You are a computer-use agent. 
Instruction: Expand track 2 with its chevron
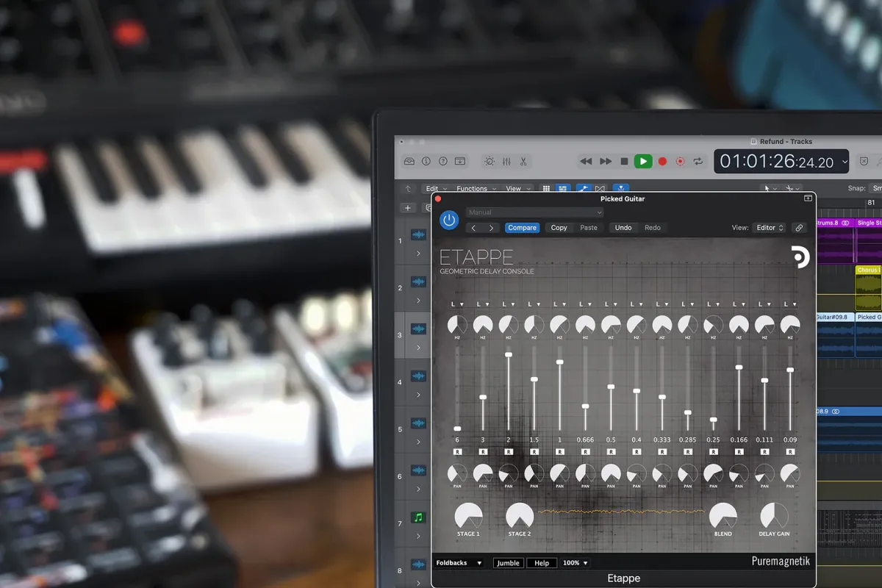click(419, 301)
